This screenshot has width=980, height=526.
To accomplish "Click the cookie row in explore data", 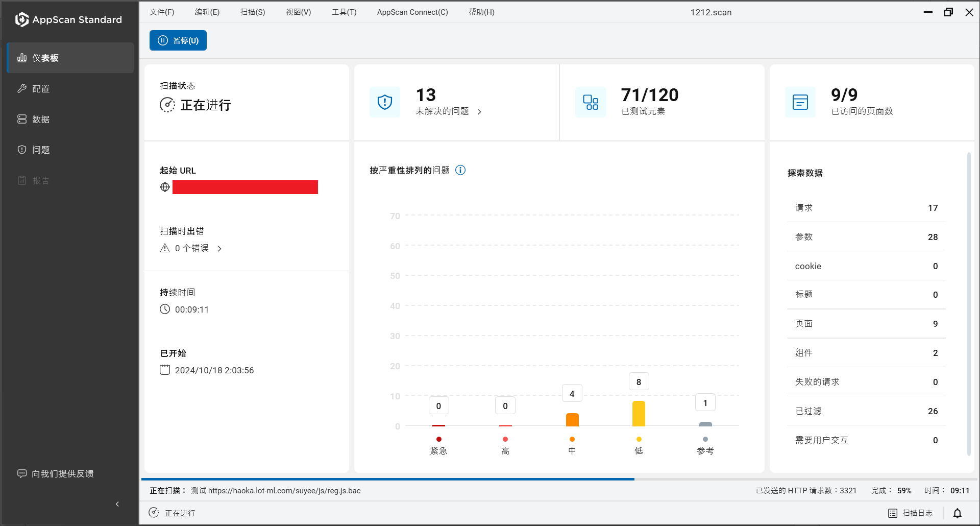I will pos(867,266).
